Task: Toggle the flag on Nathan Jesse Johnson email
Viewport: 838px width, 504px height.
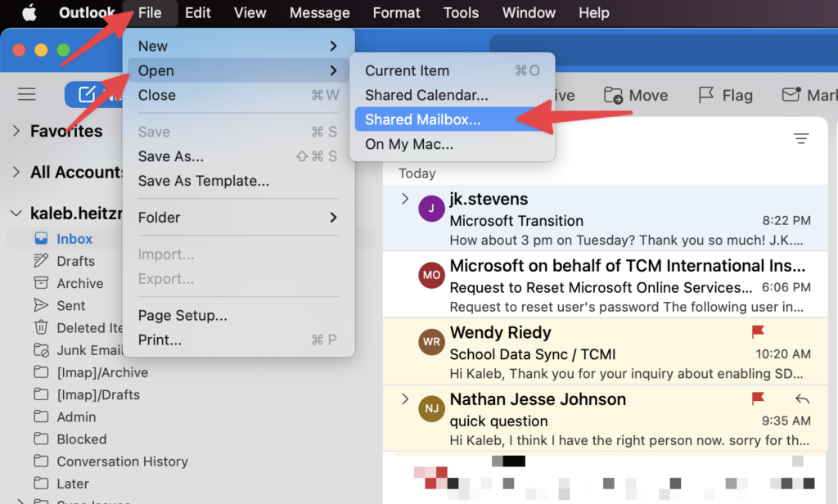Action: tap(758, 398)
